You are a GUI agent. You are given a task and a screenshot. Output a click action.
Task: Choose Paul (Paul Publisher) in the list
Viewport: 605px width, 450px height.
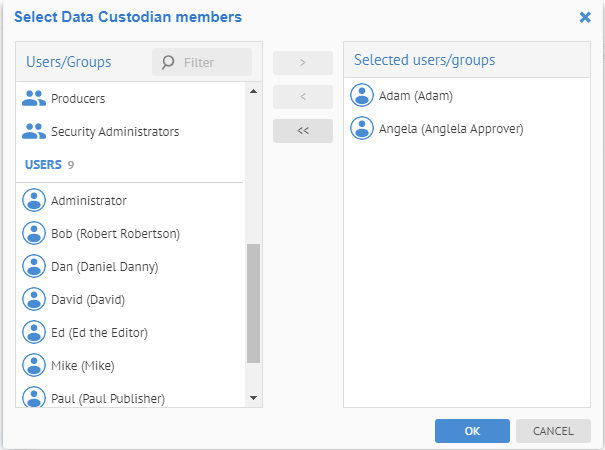(107, 397)
